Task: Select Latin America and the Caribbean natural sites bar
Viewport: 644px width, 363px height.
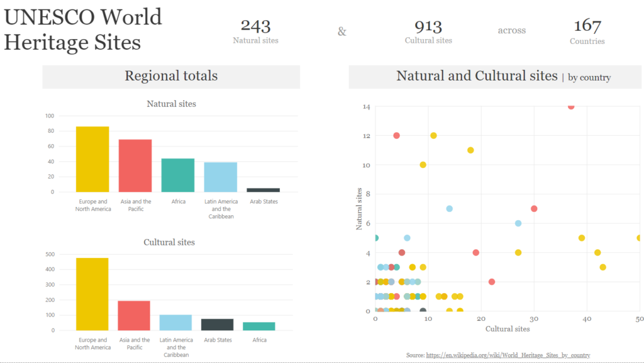Action: point(221,177)
